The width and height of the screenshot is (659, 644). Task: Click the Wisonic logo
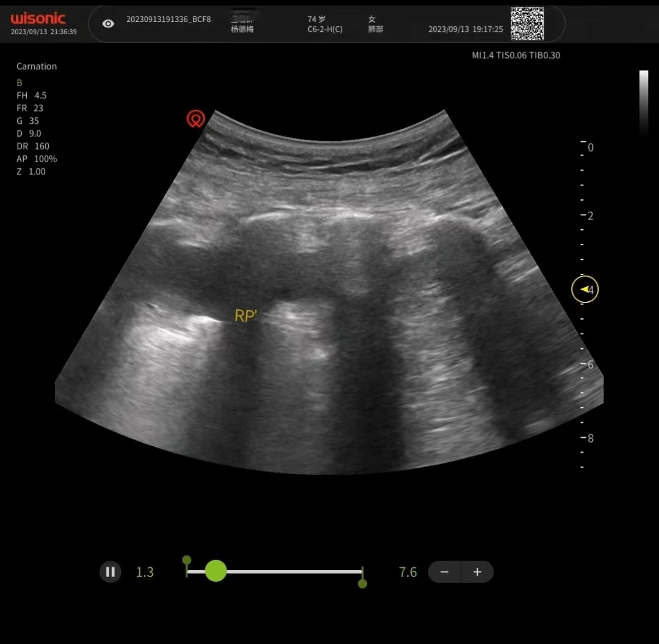[38, 19]
